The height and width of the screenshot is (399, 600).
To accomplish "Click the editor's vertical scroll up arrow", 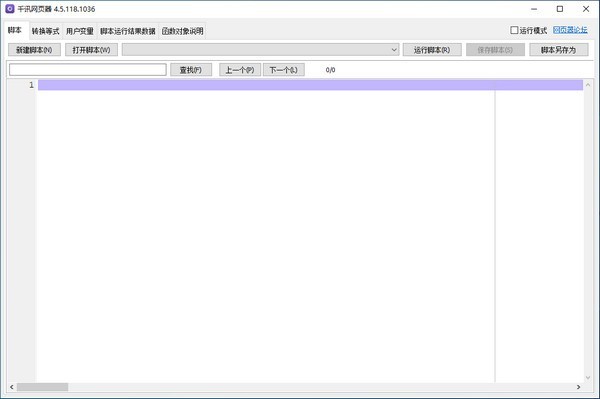I will click(588, 85).
